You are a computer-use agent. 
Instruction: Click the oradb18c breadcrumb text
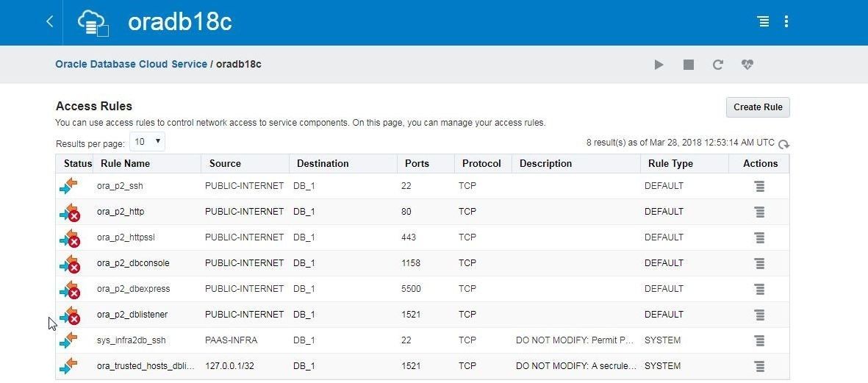pyautogui.click(x=239, y=64)
